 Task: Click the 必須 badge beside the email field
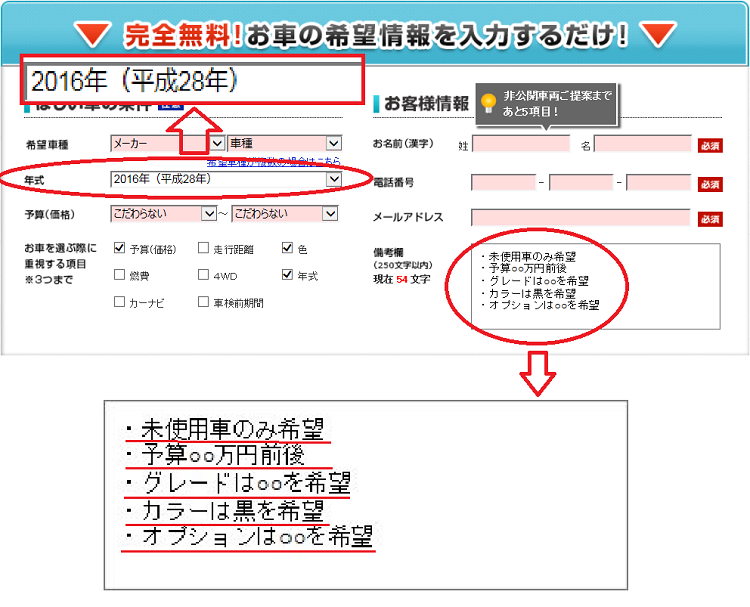click(710, 219)
